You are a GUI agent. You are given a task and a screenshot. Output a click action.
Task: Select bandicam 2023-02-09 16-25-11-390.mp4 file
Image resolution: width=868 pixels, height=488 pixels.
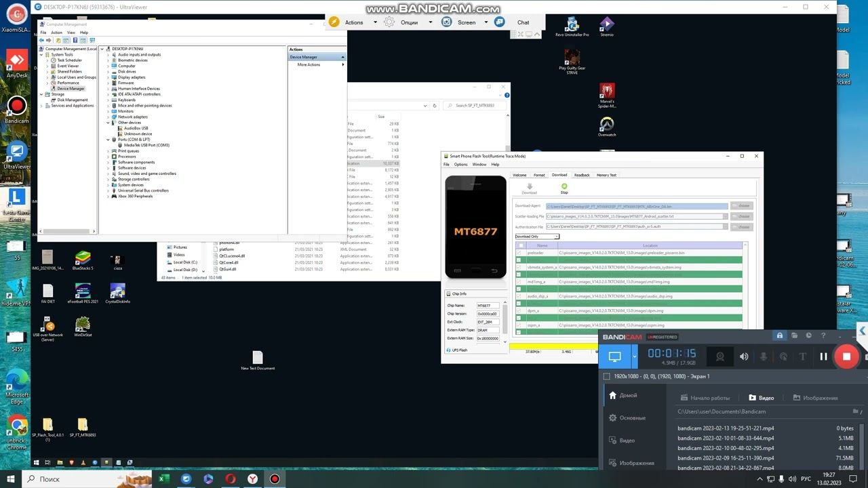tap(726, 458)
